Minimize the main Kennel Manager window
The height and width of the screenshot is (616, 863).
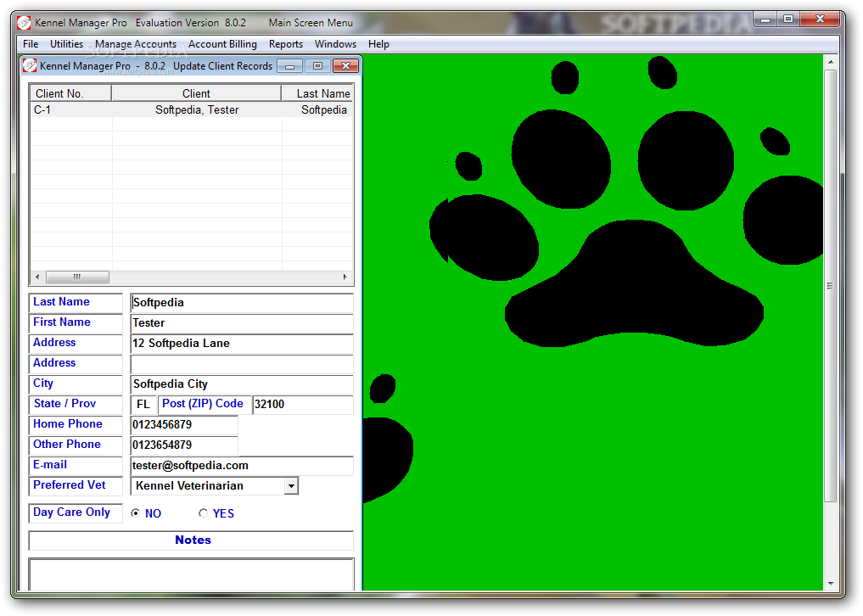765,20
